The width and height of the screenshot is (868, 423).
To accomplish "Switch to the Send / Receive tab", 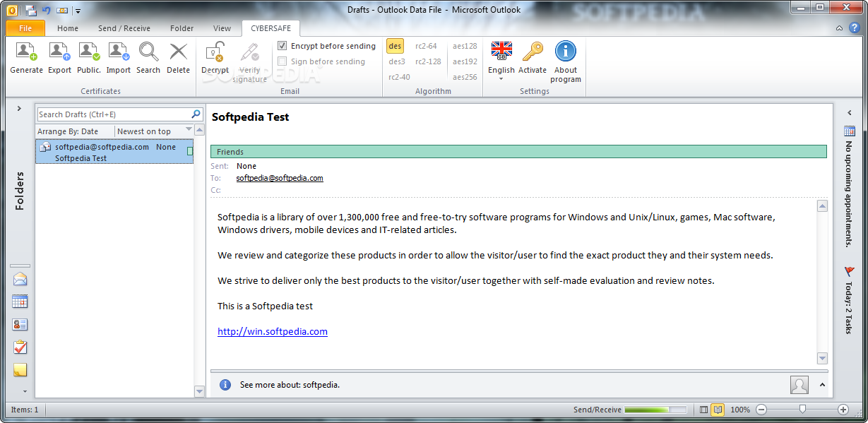I will [x=124, y=28].
